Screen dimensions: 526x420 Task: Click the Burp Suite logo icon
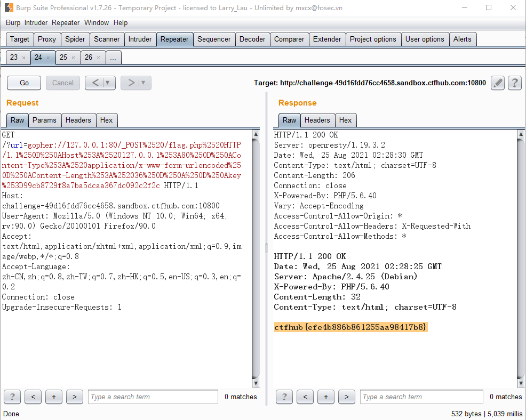[x=9, y=7]
